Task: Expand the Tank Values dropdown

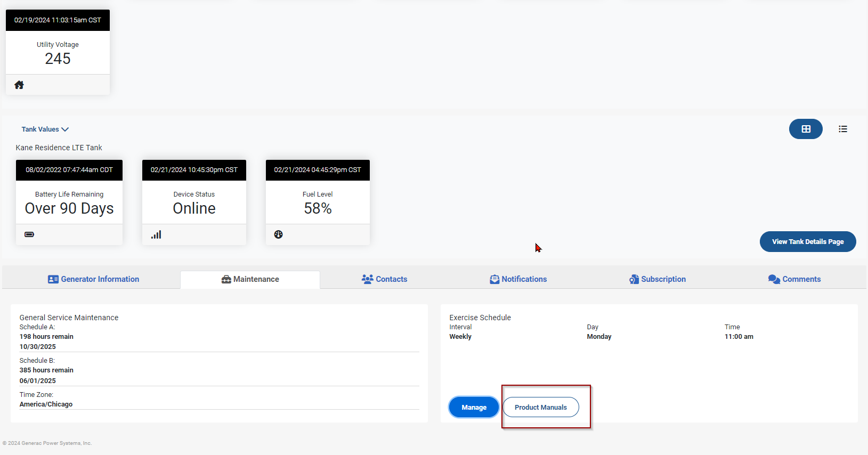Action: point(45,129)
